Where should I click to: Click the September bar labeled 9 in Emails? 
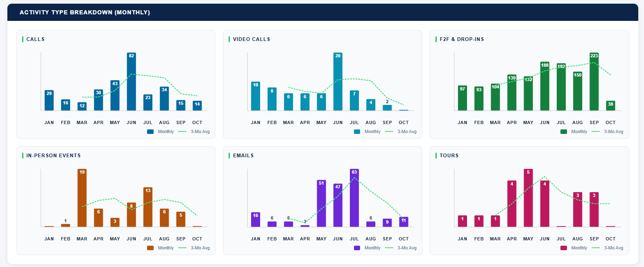coord(387,223)
